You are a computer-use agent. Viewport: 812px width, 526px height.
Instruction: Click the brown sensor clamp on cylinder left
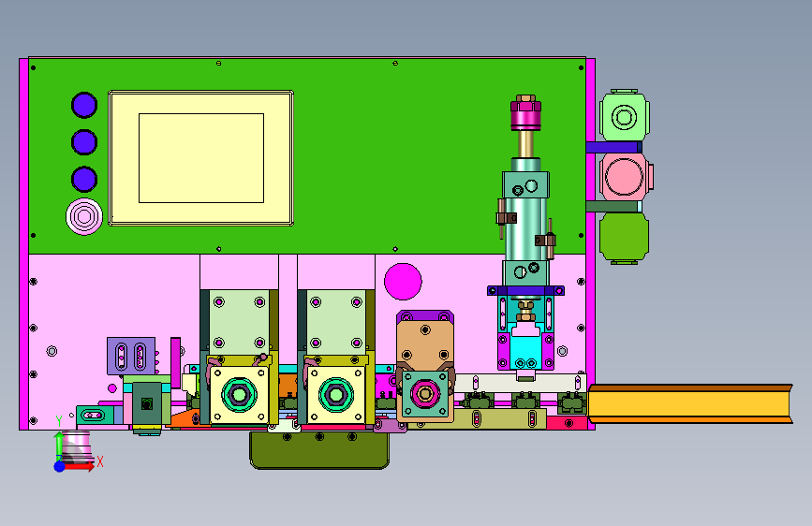506,218
